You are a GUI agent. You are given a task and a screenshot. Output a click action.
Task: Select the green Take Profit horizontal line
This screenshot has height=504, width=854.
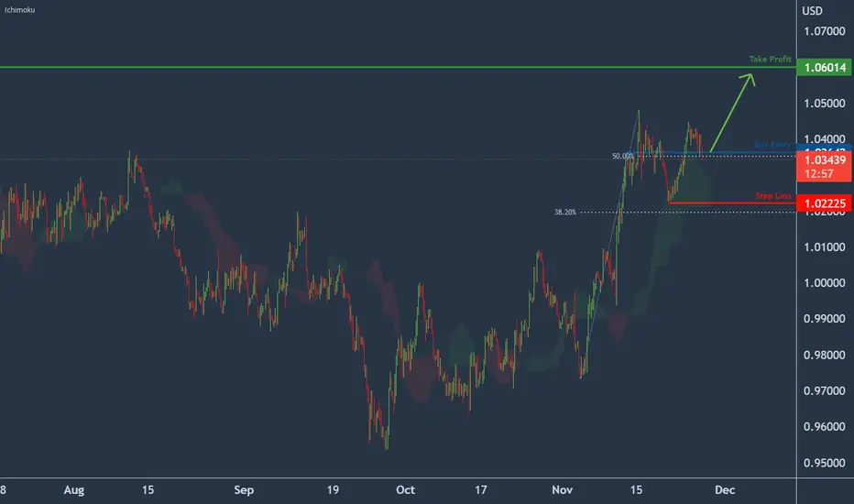click(x=398, y=67)
